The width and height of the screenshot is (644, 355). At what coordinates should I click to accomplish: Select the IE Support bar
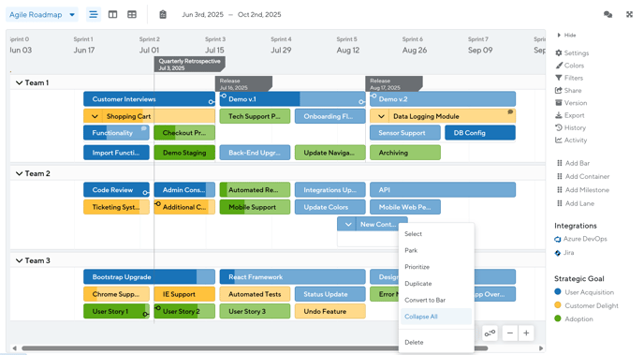point(184,294)
